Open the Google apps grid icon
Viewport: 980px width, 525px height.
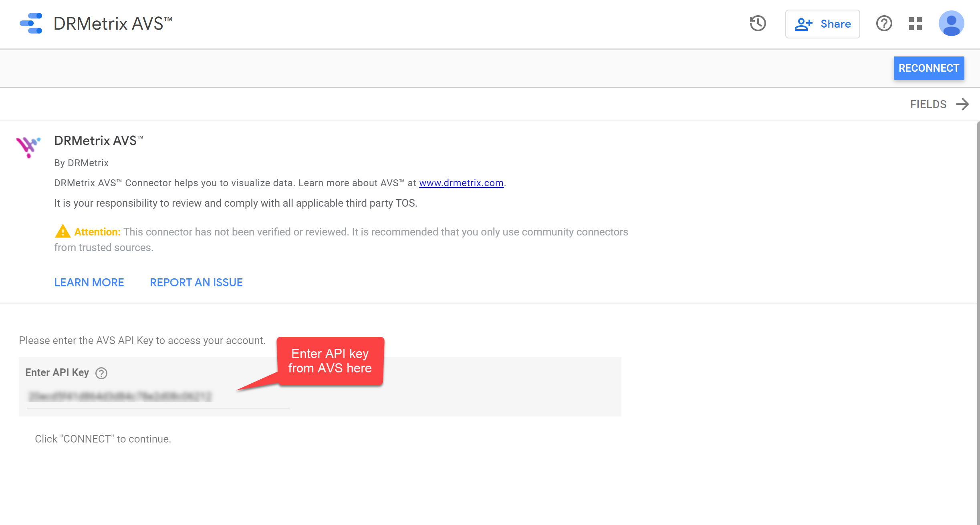pos(915,24)
